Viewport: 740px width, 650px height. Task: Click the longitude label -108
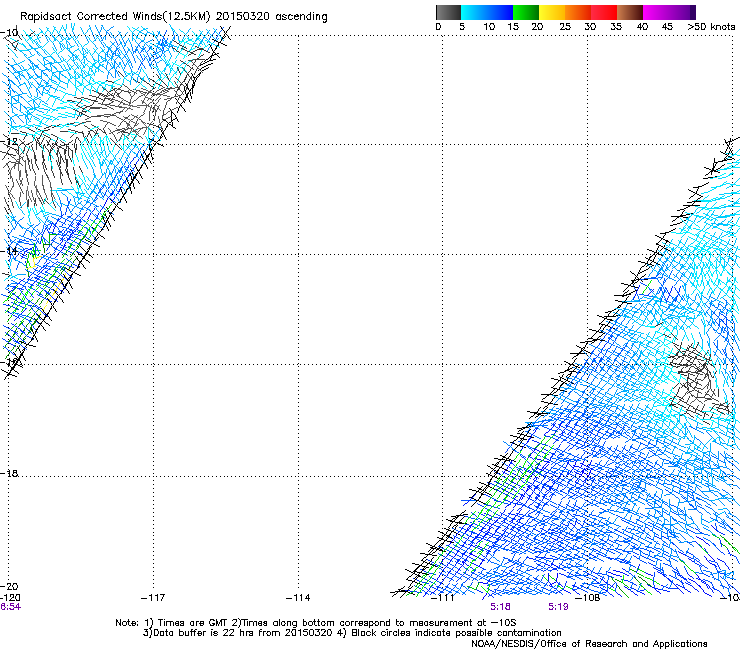588,598
